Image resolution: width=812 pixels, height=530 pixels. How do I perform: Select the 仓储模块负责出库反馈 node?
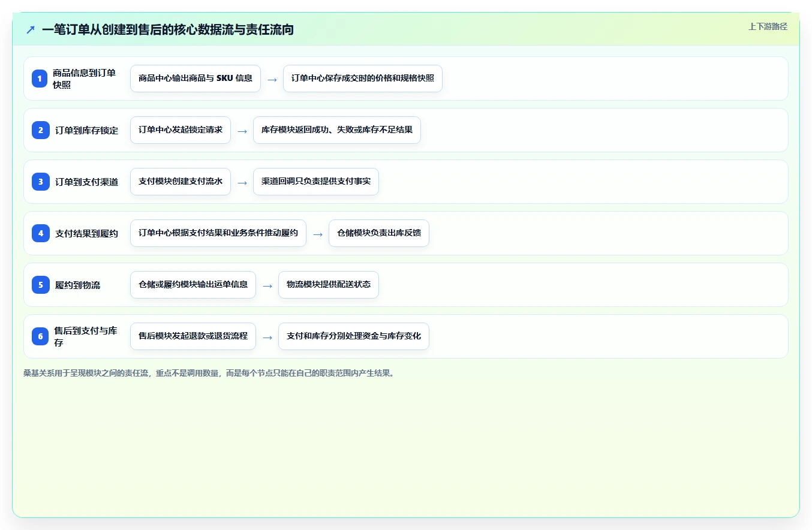pos(379,233)
